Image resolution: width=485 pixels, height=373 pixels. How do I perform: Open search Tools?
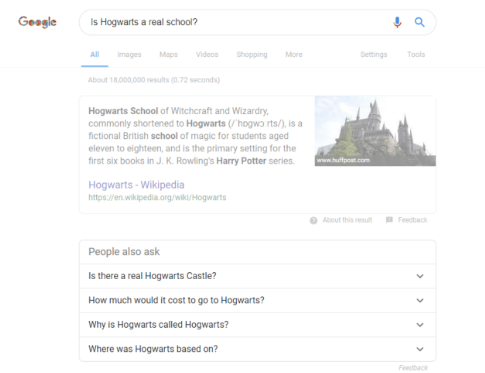coord(416,54)
